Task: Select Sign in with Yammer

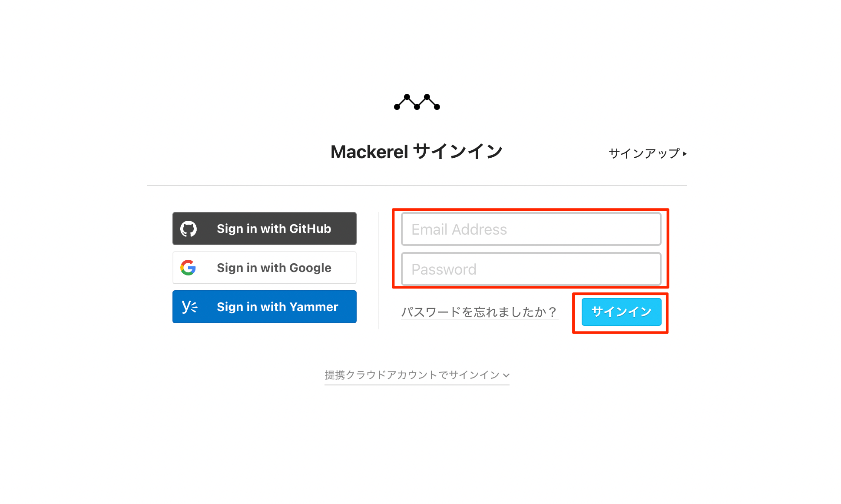Action: pos(265,307)
